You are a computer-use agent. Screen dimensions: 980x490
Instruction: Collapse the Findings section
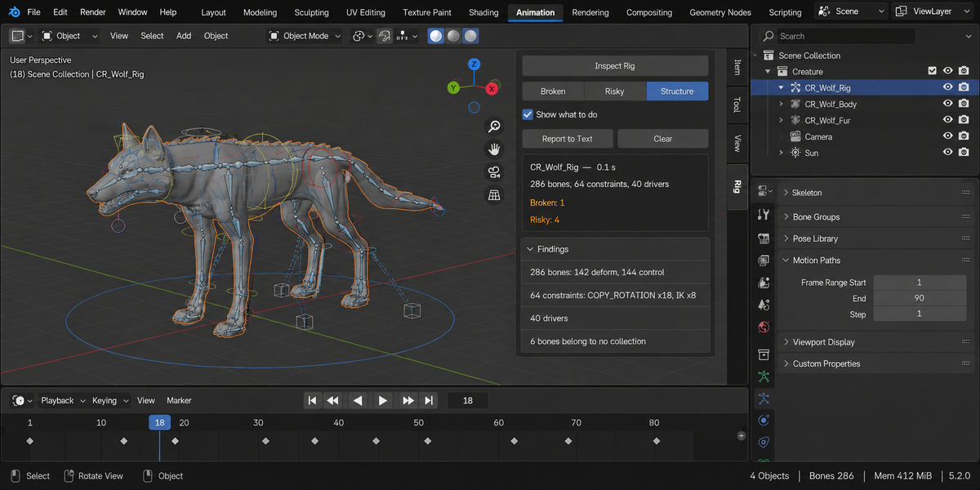[x=616, y=249]
